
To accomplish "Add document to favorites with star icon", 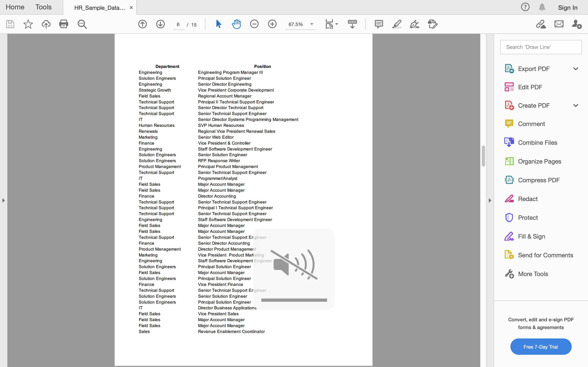I will [28, 24].
